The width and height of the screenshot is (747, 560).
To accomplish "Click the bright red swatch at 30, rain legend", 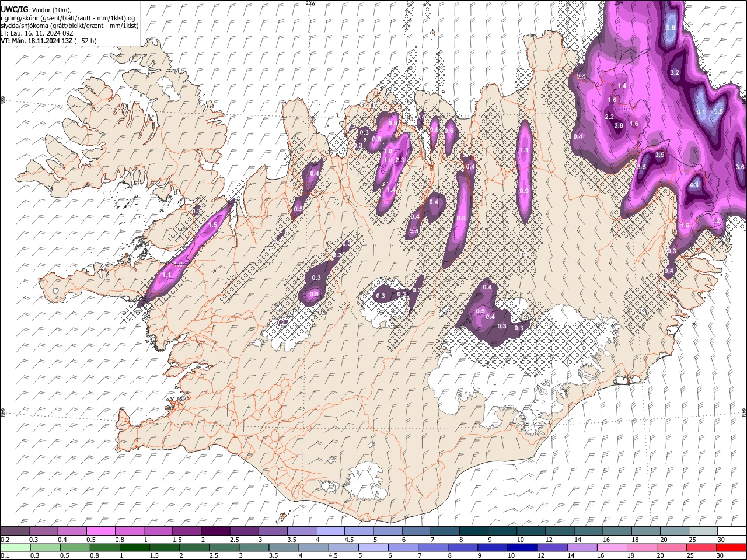I will tap(732, 547).
